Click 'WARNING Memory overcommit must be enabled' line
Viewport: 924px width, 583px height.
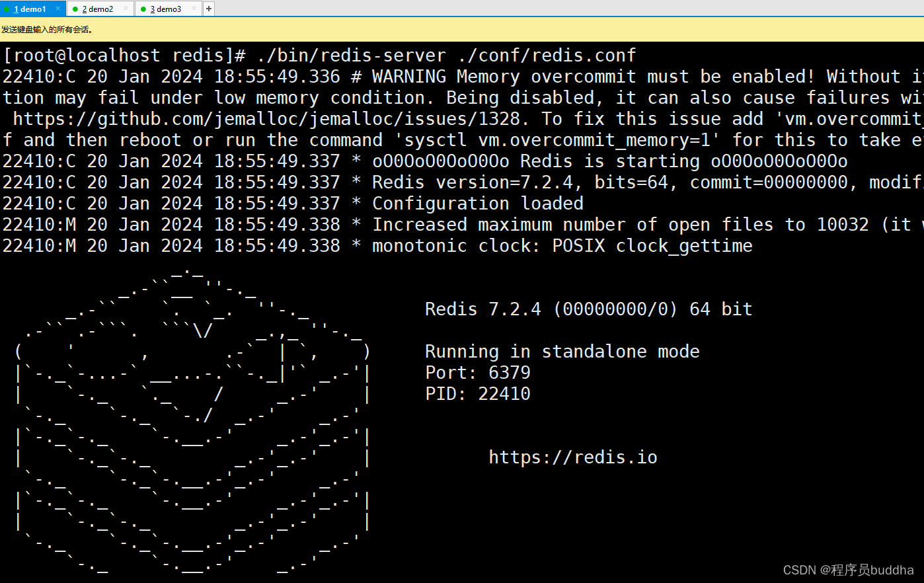[x=462, y=77]
